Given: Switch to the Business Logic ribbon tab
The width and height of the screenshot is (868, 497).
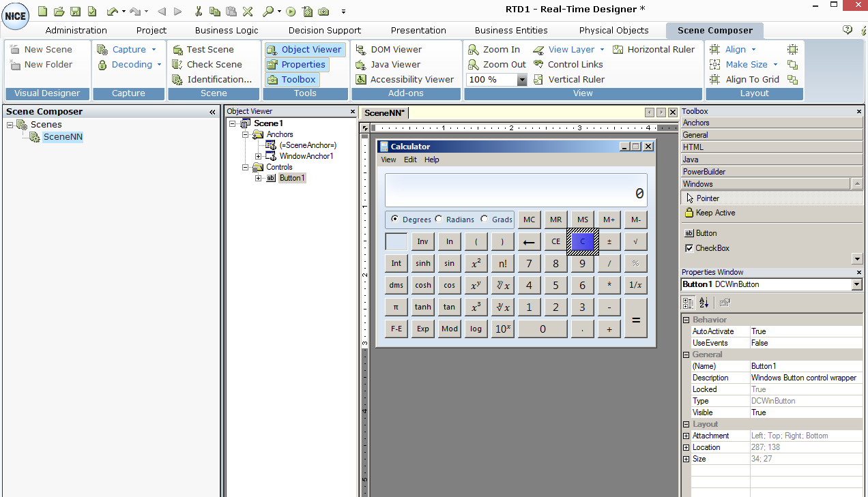Looking at the screenshot, I should coord(227,30).
